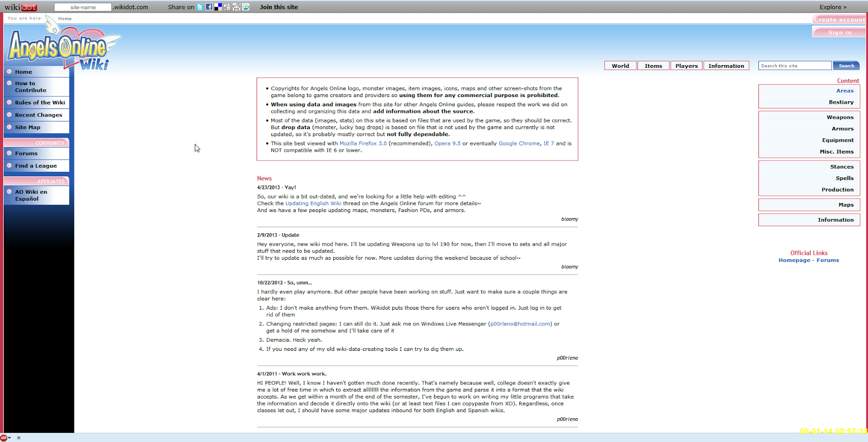Open the official Forums link

(828, 260)
